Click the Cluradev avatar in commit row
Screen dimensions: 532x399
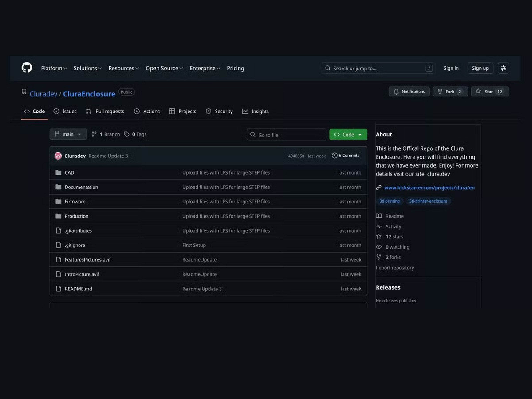(58, 156)
